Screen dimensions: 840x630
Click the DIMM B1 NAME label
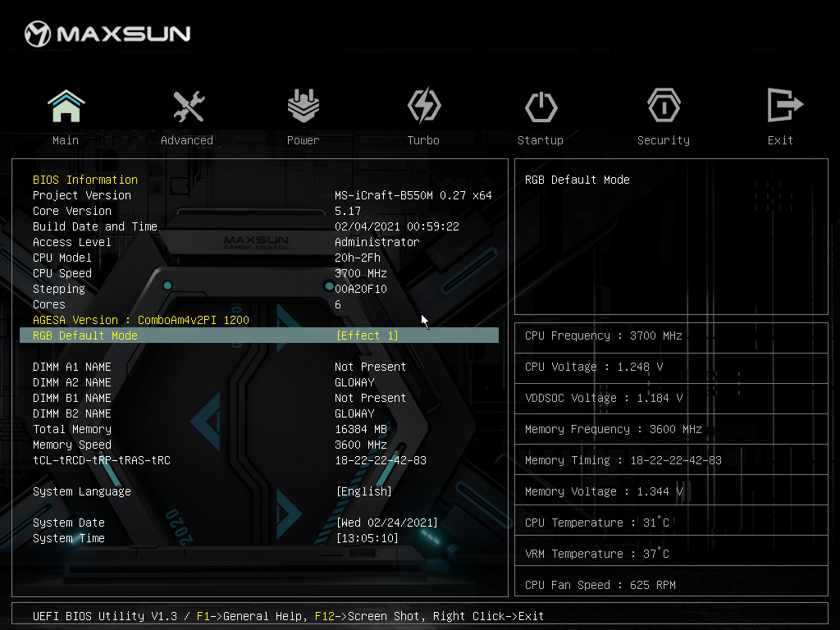(x=72, y=398)
